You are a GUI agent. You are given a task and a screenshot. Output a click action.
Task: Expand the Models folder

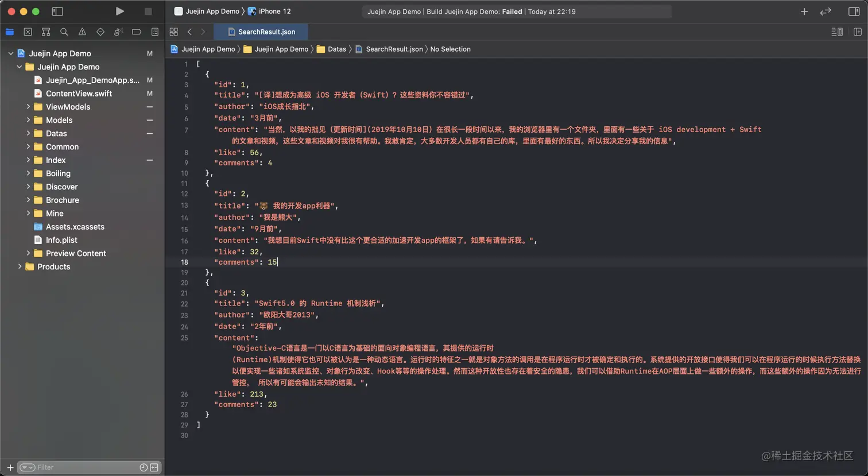pyautogui.click(x=28, y=120)
